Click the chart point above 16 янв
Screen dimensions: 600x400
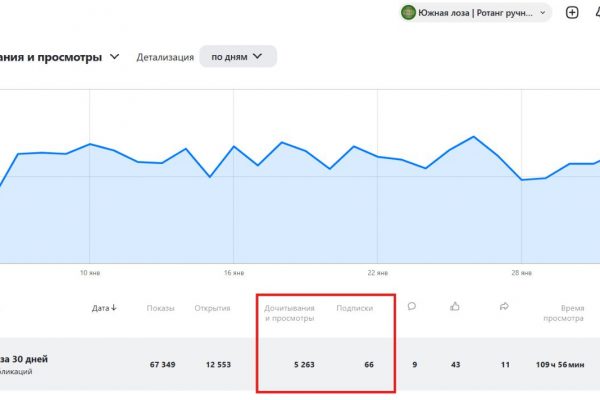point(234,146)
